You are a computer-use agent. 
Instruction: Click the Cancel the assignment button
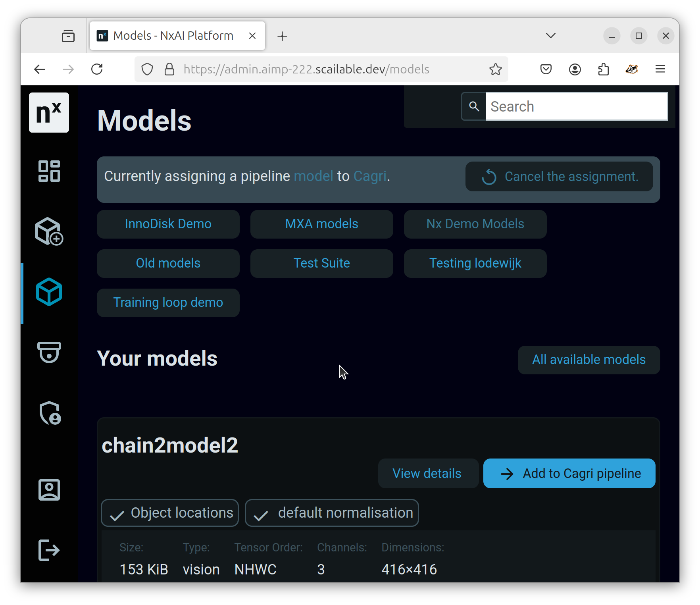[559, 177]
